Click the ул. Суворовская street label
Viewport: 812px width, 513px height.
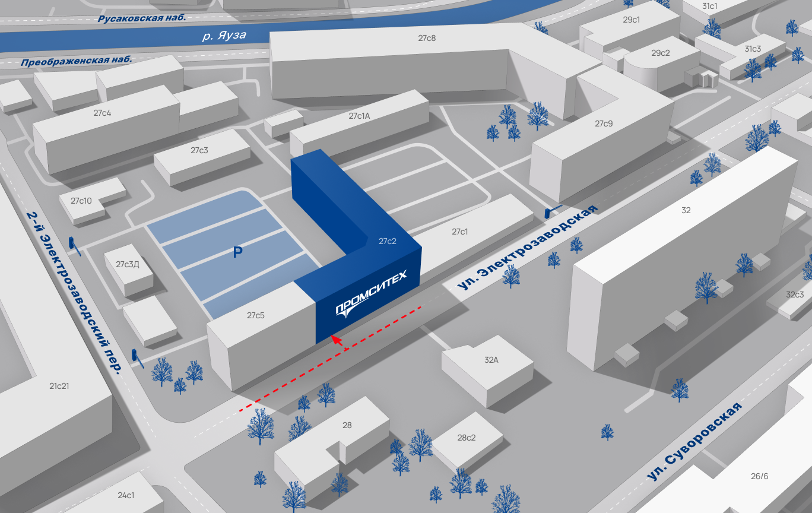(694, 441)
